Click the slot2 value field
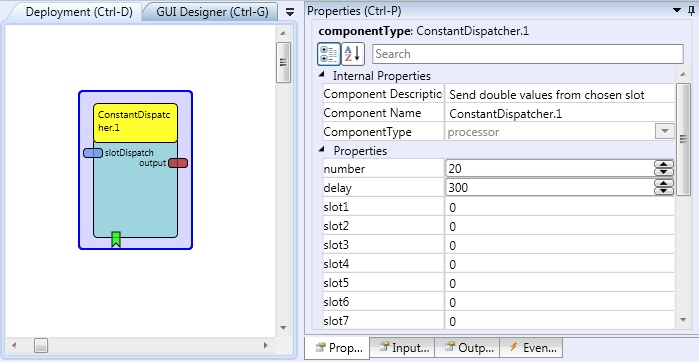This screenshot has height=362, width=699. (560, 226)
